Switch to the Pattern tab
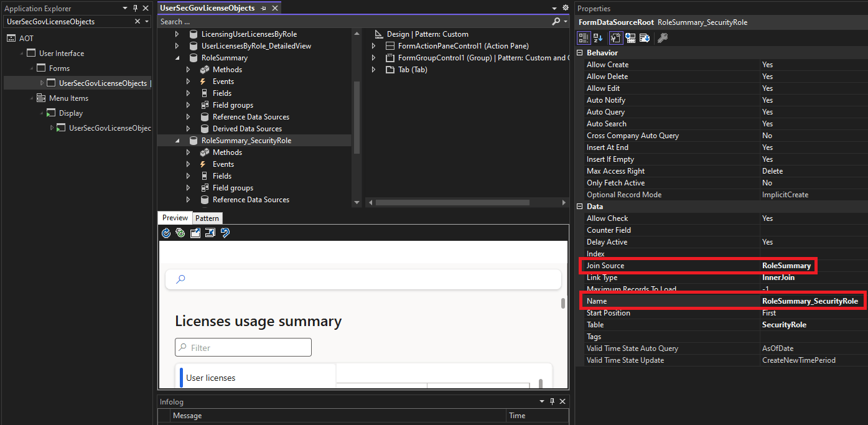 pyautogui.click(x=207, y=218)
